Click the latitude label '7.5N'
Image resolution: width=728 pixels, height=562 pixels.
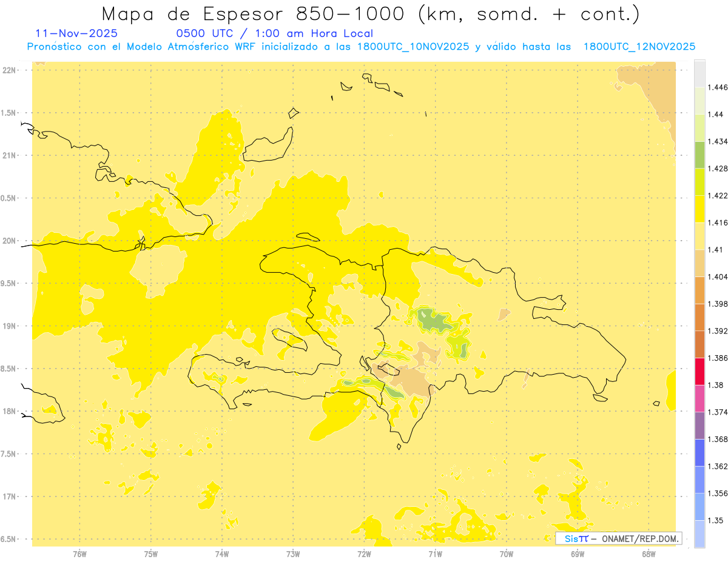click(9, 455)
